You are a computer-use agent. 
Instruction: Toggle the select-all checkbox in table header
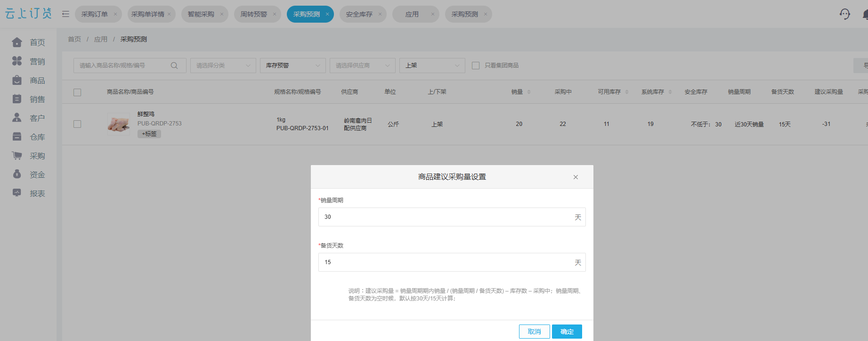point(77,92)
